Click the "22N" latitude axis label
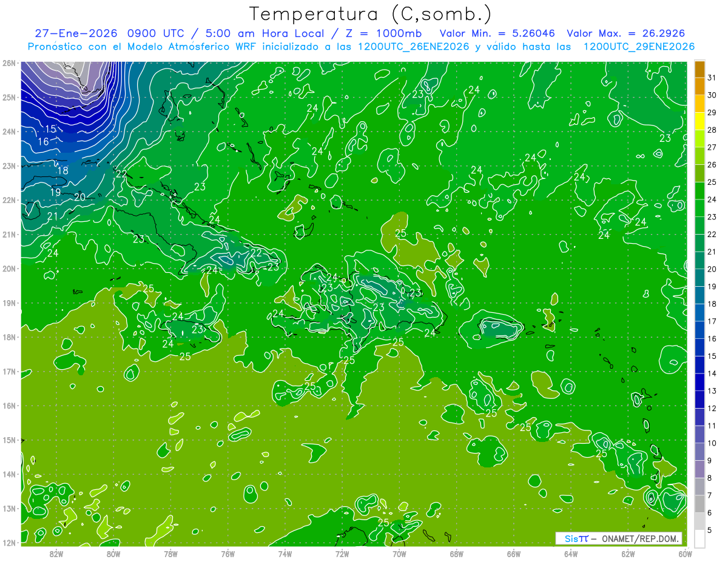This screenshot has width=728, height=562. (8, 200)
